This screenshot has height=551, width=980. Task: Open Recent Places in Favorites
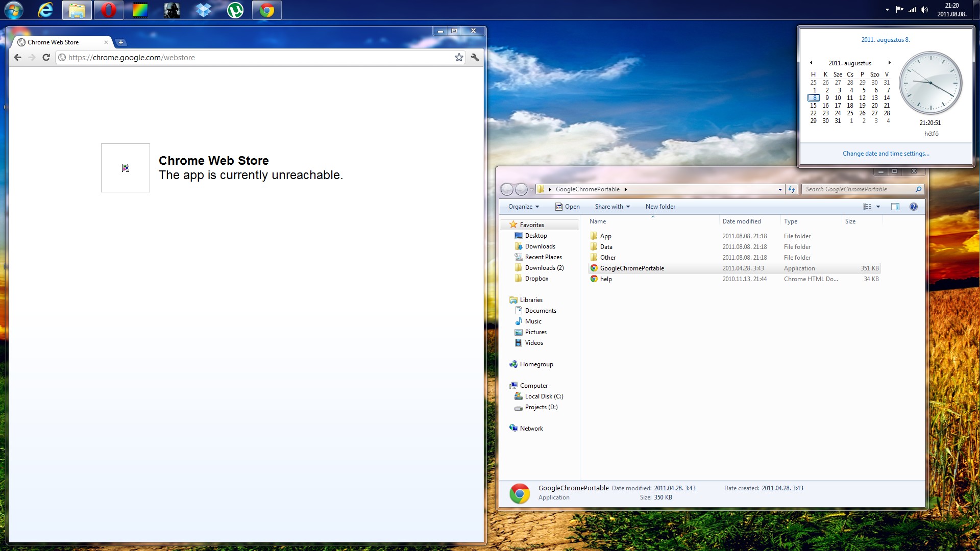(x=543, y=257)
